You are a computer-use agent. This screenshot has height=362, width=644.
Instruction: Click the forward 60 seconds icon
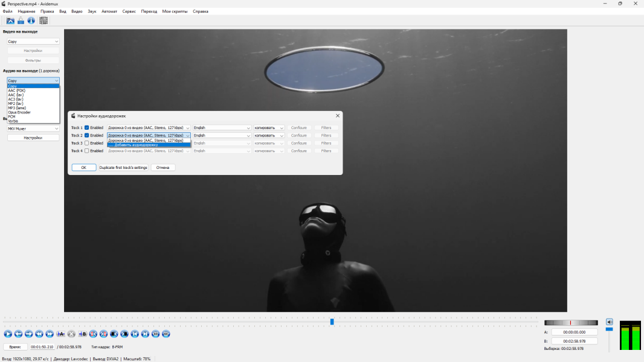(166, 334)
